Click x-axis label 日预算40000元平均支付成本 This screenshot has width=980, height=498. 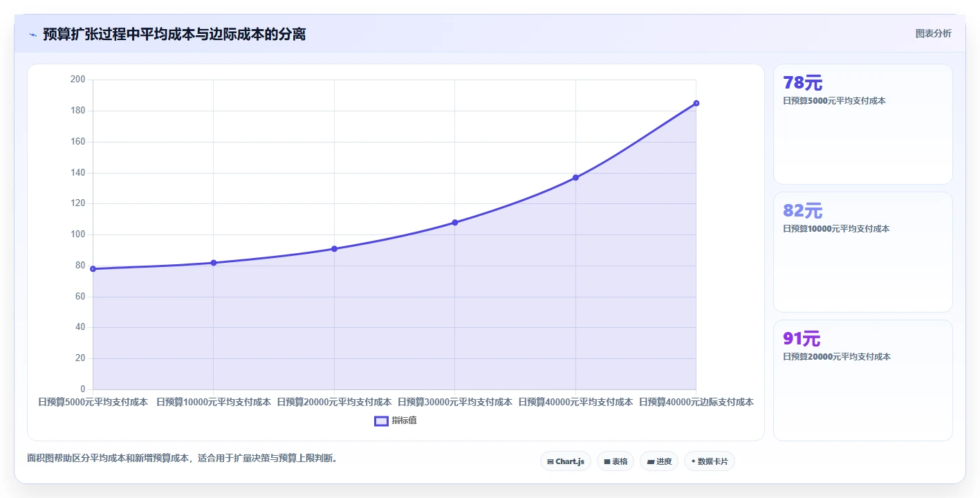coord(575,402)
